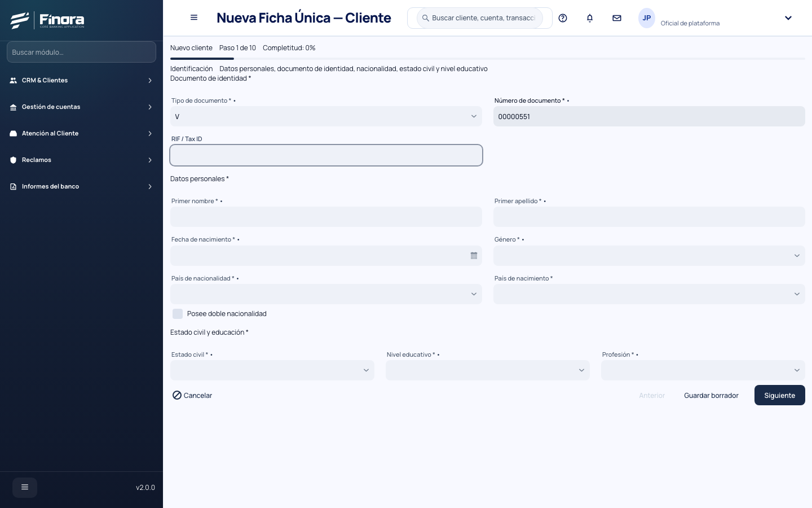This screenshot has width=812, height=508.
Task: Open the Tipo de documento dropdown
Action: (326, 116)
